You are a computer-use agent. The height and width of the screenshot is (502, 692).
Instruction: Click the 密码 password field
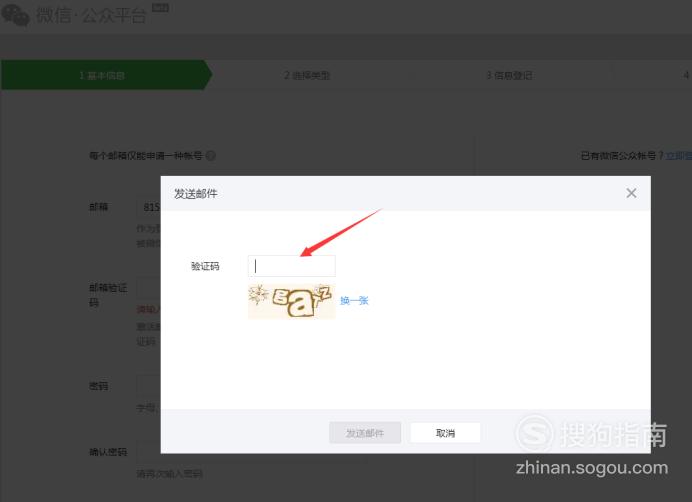pos(149,385)
